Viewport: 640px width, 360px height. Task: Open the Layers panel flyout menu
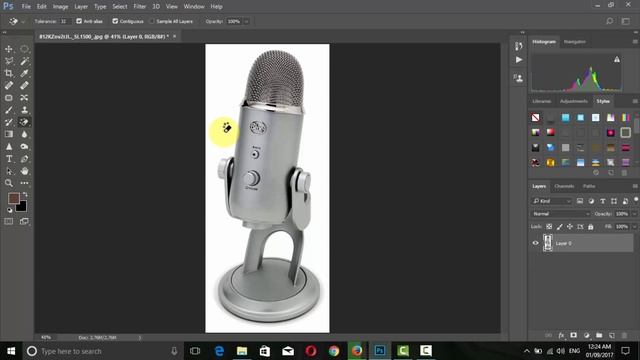tap(635, 186)
